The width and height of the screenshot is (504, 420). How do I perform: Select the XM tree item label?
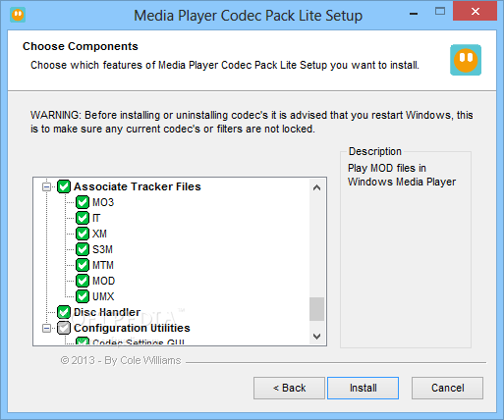coord(99,234)
